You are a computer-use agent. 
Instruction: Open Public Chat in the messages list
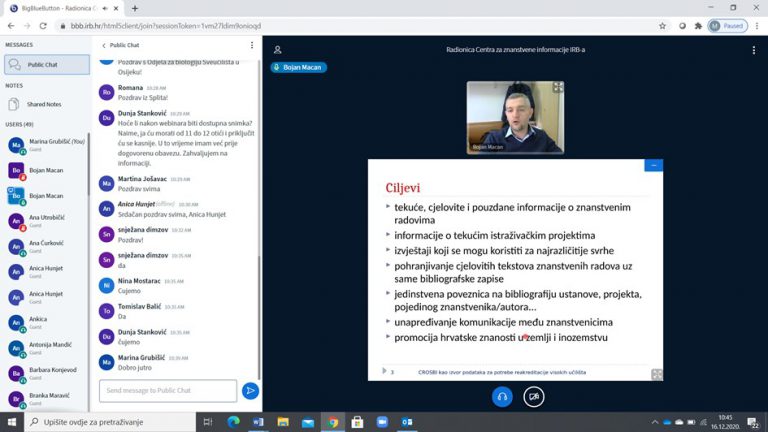click(46, 64)
